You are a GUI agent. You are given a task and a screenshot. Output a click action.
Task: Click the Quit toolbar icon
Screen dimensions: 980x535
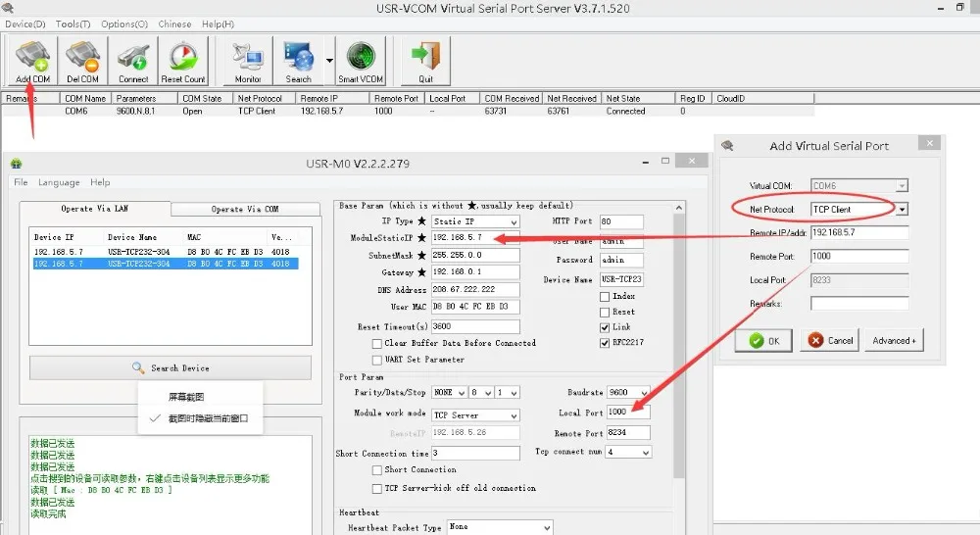(425, 61)
